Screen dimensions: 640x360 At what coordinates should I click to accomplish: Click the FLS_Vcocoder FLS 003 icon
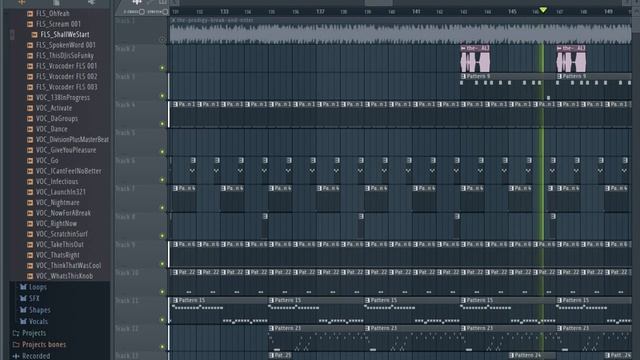[x=30, y=87]
